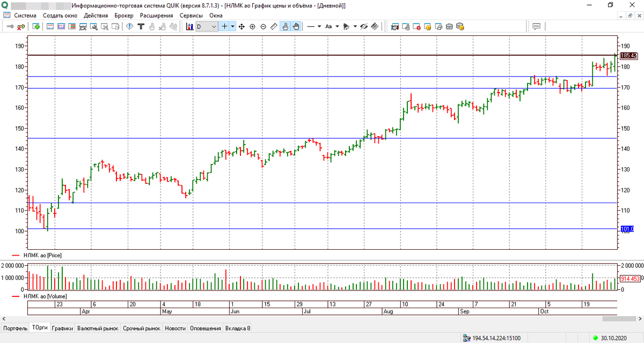The image size is (644, 343).
Task: Click the handshake deals table icon
Action: (395, 26)
